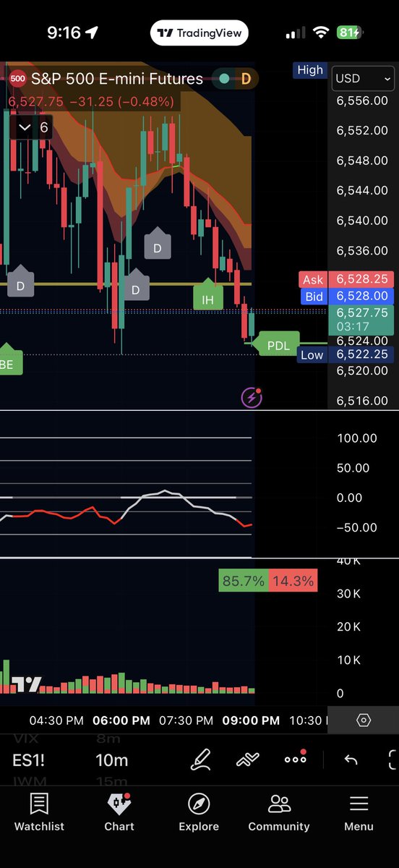
Task: Tap the green IH marker
Action: (208, 297)
